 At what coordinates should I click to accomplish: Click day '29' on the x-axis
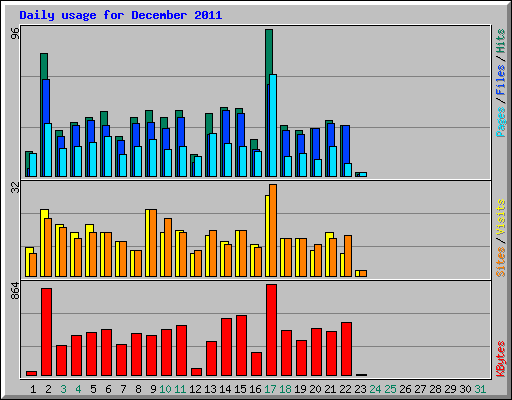pyautogui.click(x=450, y=389)
